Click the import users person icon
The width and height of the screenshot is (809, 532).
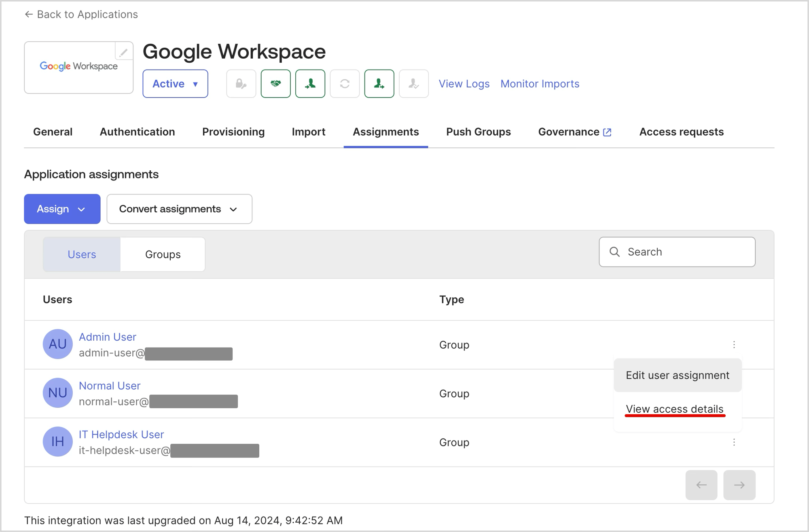coord(310,84)
